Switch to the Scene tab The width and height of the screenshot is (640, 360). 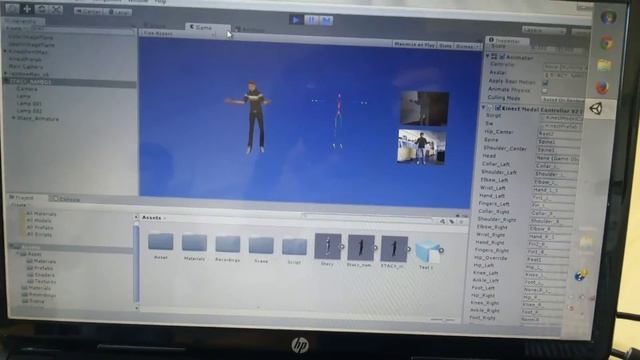pyautogui.click(x=156, y=26)
